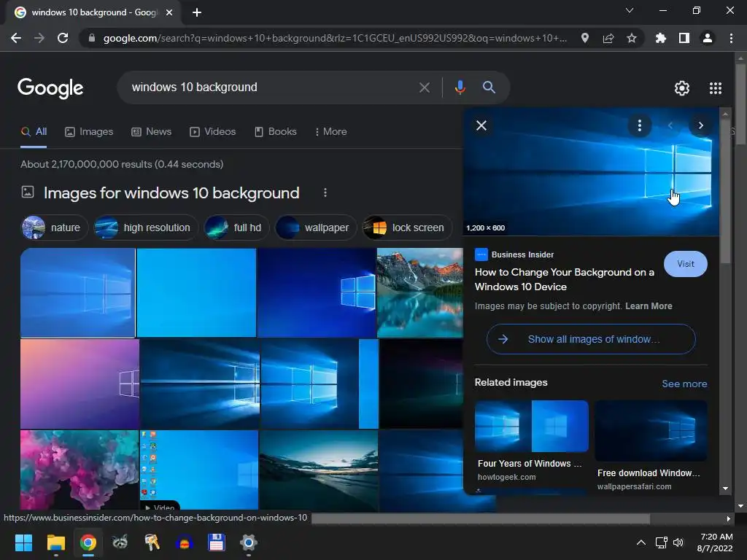The image size is (747, 560).
Task: Open Chrome's three-dot menu
Action: click(731, 38)
